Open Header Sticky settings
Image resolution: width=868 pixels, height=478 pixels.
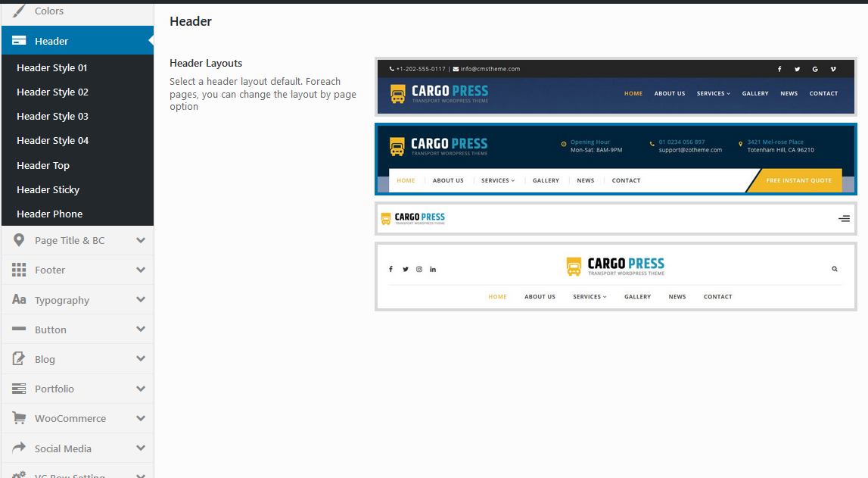tap(48, 189)
